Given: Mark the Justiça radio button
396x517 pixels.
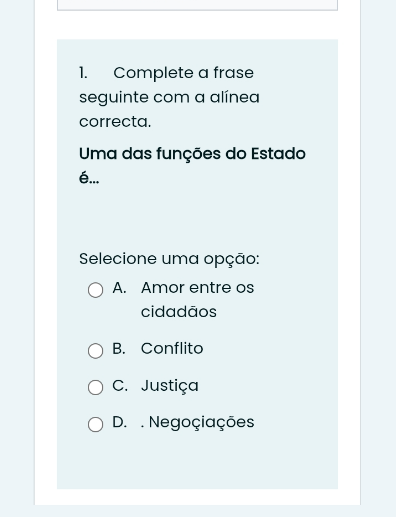Looking at the screenshot, I should 95,388.
